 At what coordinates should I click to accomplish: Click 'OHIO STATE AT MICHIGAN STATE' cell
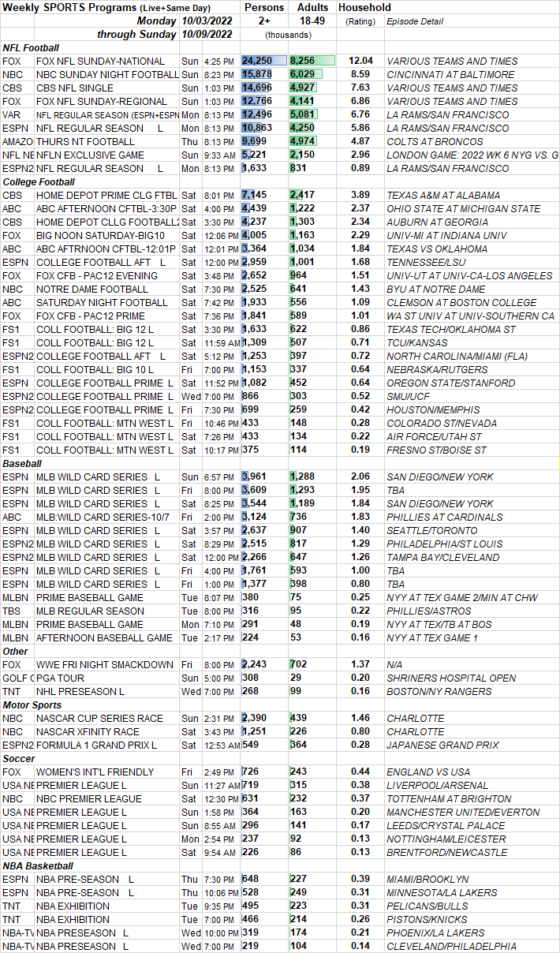(463, 208)
